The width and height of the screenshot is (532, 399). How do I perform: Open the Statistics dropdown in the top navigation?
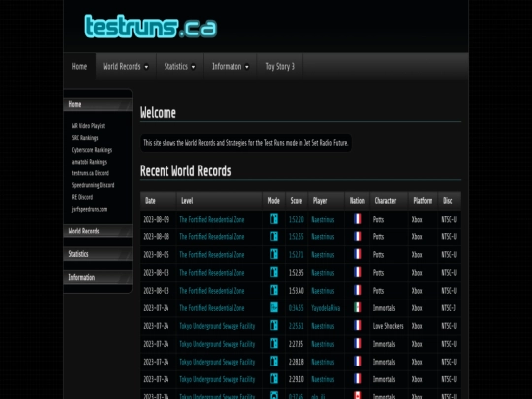pyautogui.click(x=179, y=67)
